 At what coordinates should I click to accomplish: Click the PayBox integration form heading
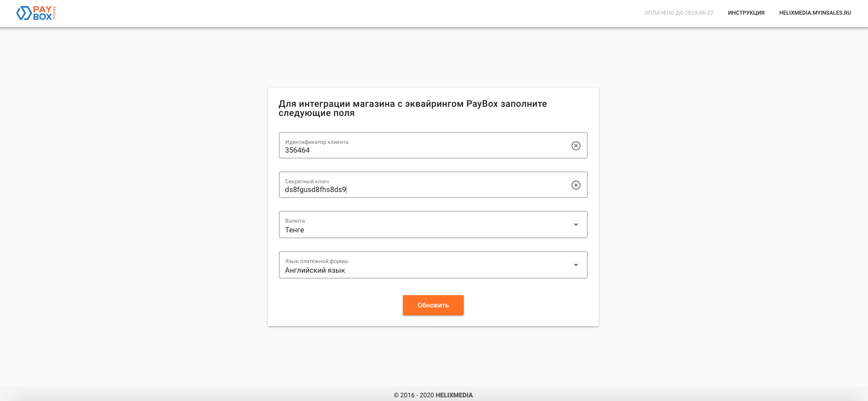point(412,108)
